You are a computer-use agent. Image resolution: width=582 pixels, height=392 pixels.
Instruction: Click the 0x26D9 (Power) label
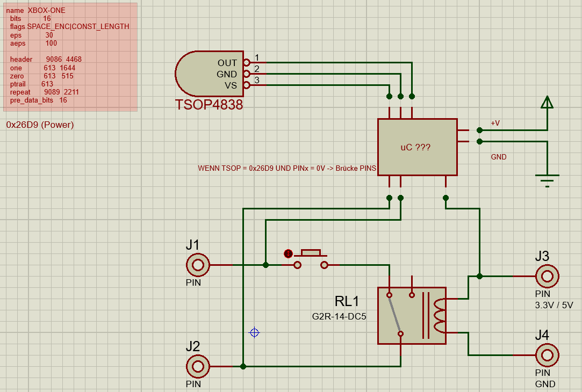click(x=40, y=125)
